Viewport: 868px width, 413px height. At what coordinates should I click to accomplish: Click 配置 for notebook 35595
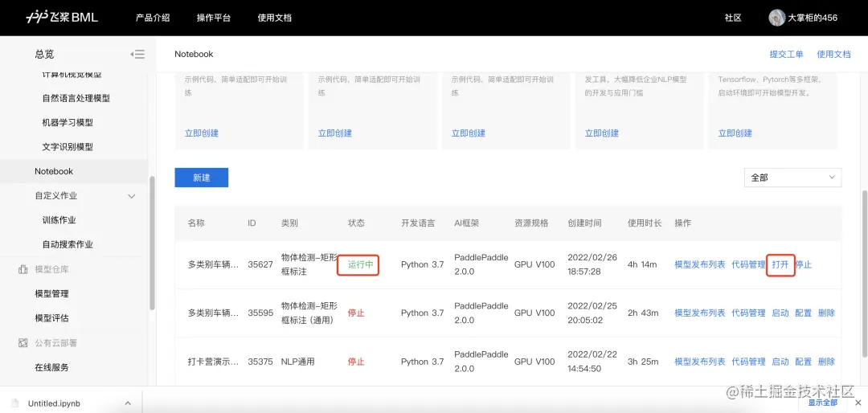pyautogui.click(x=804, y=313)
